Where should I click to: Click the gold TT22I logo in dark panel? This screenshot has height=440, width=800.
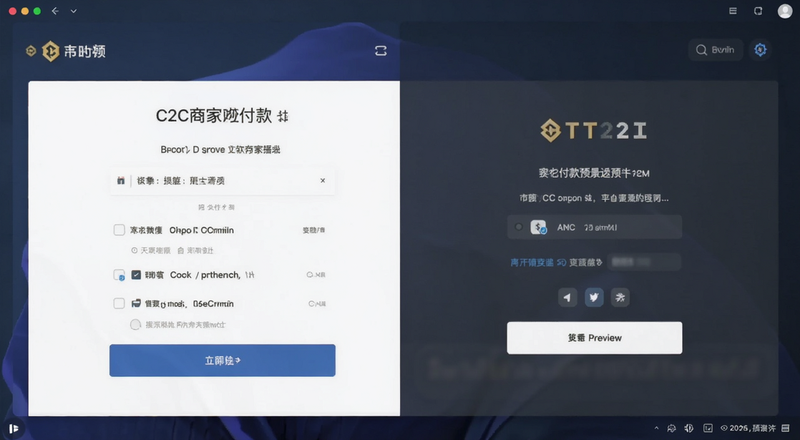pyautogui.click(x=593, y=131)
